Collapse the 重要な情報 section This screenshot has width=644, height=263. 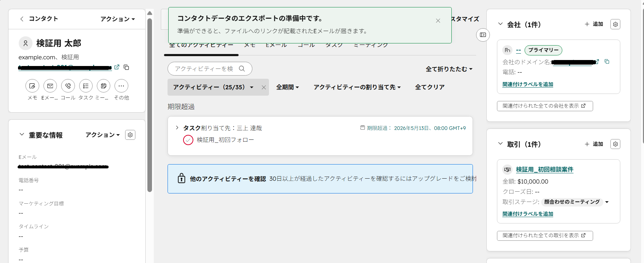(22, 135)
